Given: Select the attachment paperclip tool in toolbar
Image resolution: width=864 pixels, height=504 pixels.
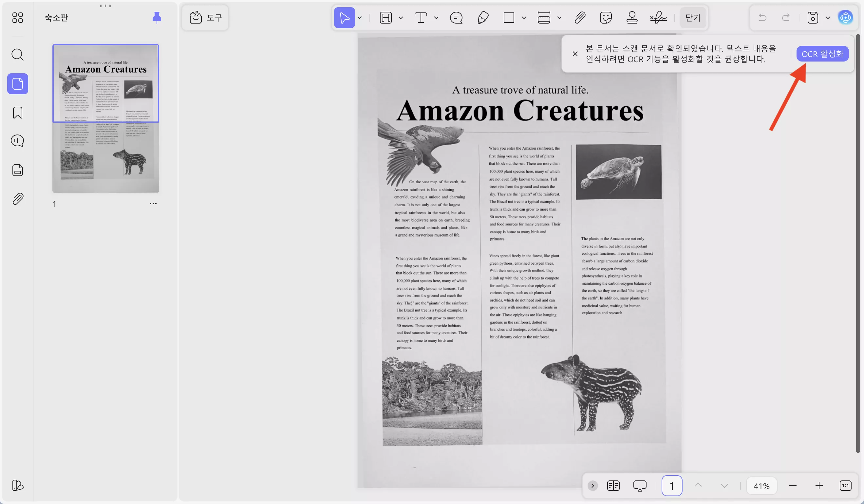Looking at the screenshot, I should (580, 17).
